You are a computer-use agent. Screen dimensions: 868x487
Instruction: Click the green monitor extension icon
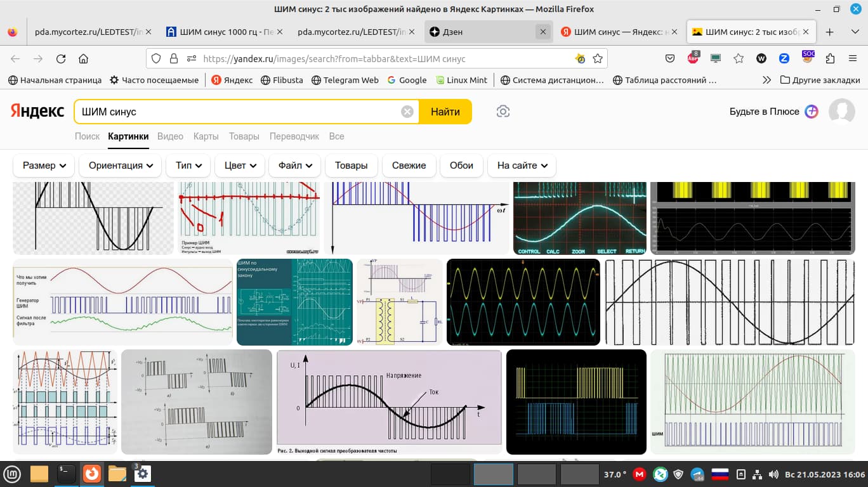[x=716, y=58]
